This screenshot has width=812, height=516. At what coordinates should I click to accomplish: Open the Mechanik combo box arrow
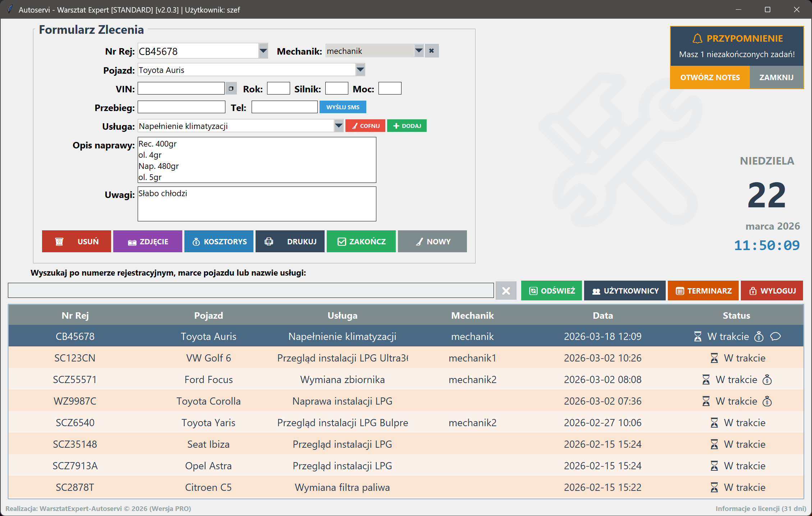pyautogui.click(x=419, y=51)
